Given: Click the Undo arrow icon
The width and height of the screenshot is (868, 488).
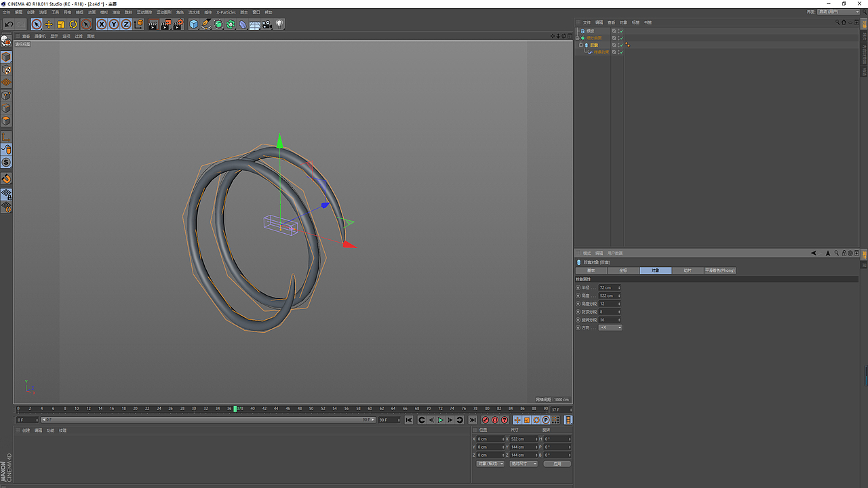Looking at the screenshot, I should coord(9,24).
